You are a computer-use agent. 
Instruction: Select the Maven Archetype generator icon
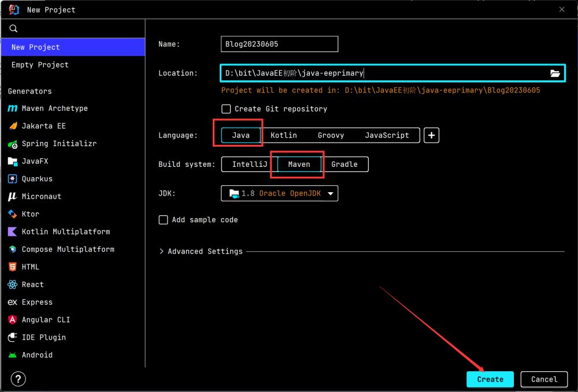pyautogui.click(x=13, y=109)
